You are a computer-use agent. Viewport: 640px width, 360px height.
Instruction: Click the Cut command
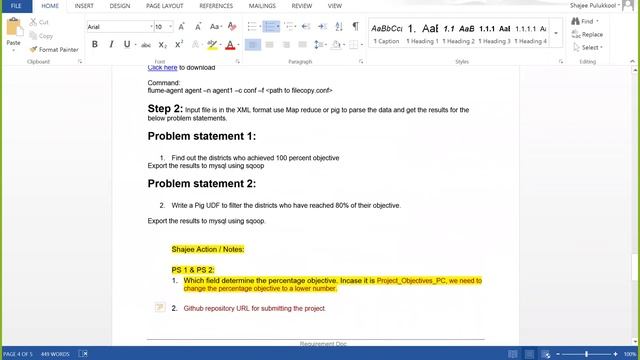(x=39, y=22)
